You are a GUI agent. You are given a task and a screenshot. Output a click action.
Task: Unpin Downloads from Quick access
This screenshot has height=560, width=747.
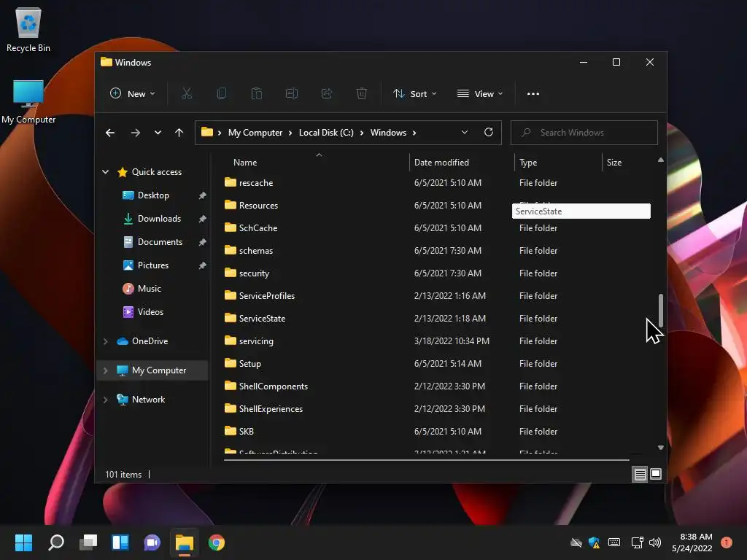pyautogui.click(x=203, y=219)
